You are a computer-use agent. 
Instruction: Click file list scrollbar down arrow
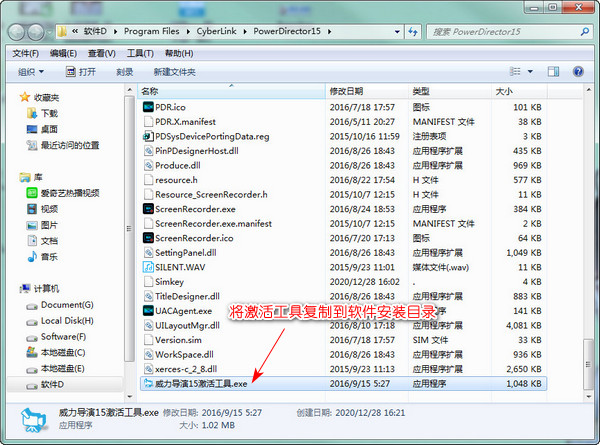pos(589,396)
